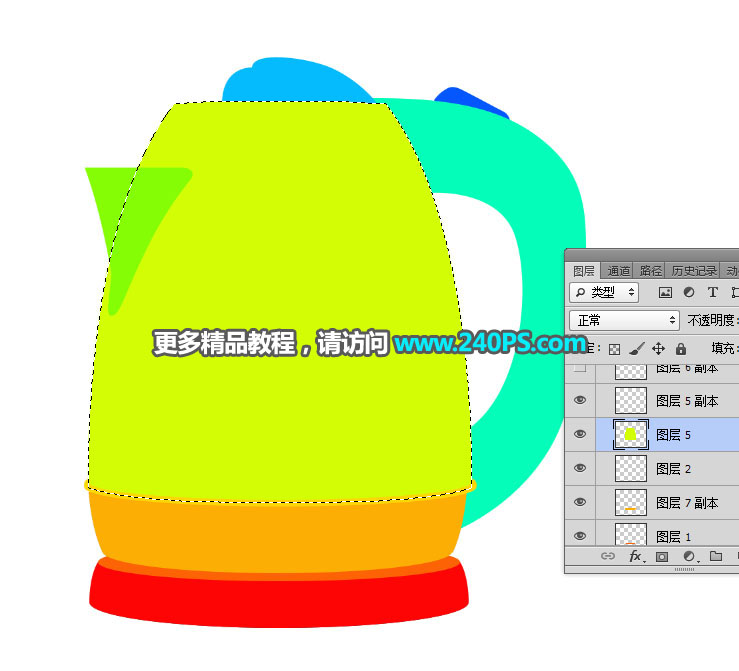Select the type layer filter icon

click(713, 292)
